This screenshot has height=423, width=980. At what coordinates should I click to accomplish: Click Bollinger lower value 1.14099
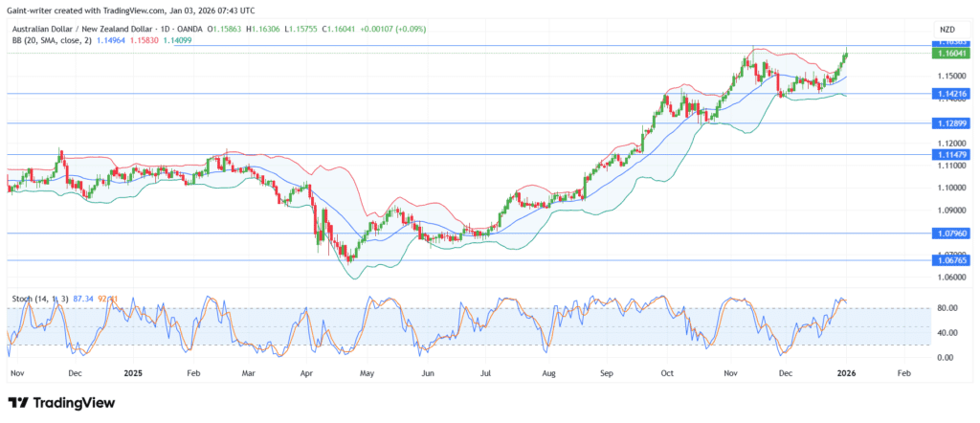[x=177, y=39]
